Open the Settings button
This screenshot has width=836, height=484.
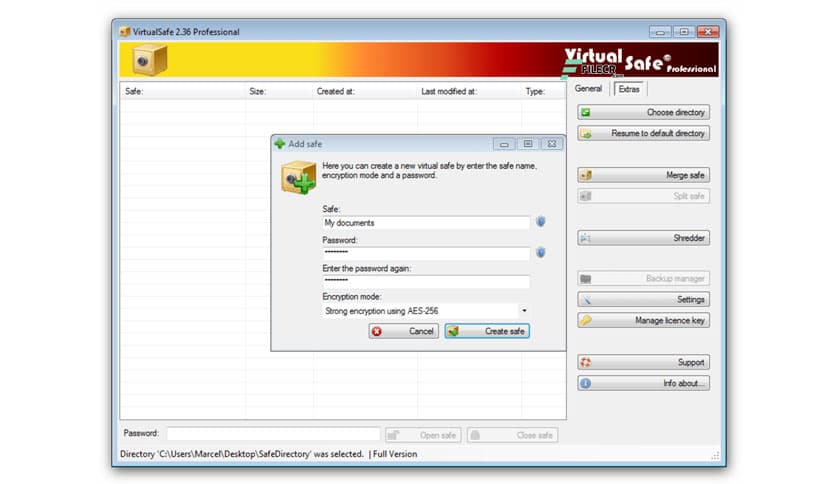[x=643, y=300]
